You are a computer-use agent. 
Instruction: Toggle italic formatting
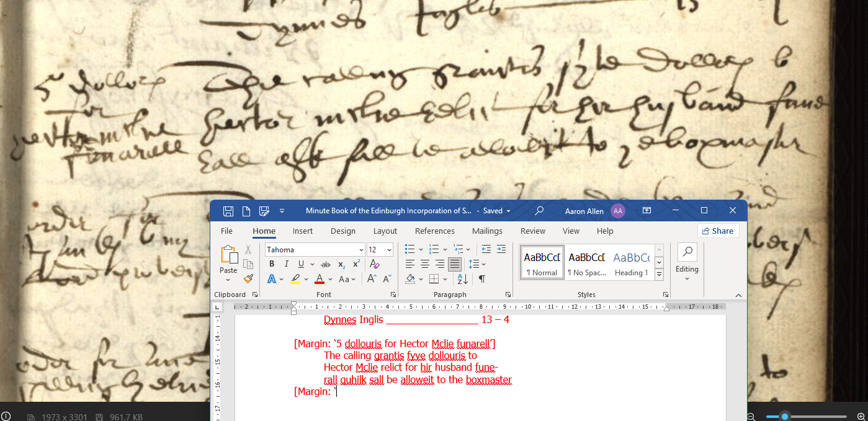point(286,264)
